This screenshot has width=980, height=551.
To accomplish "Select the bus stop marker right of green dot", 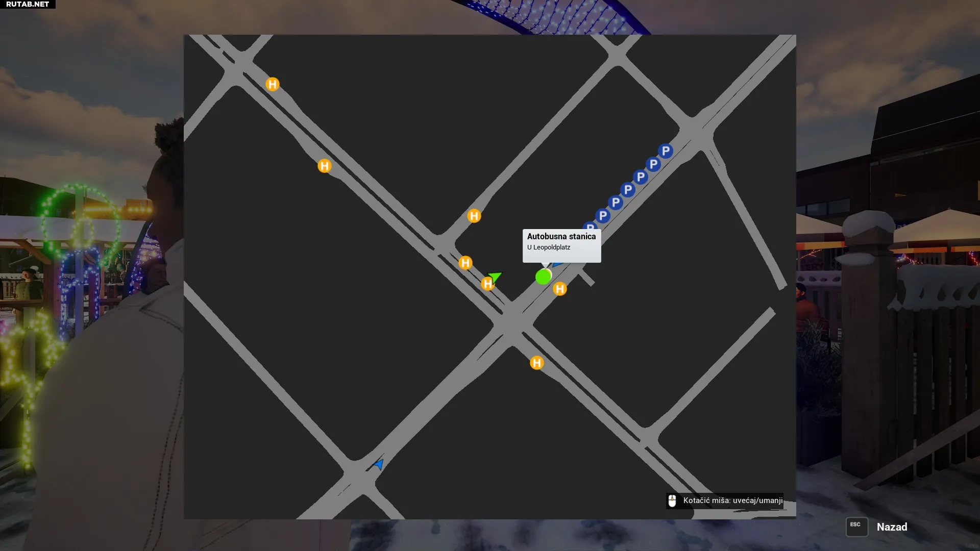I will coord(560,289).
